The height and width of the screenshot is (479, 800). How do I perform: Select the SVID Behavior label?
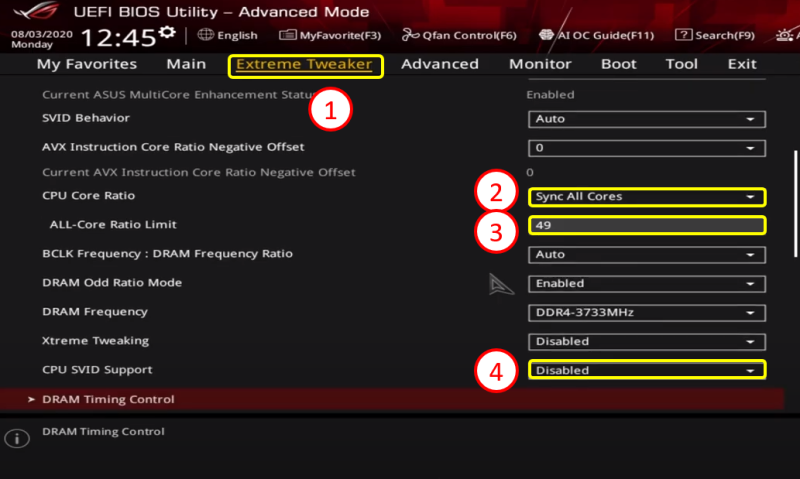click(x=86, y=118)
